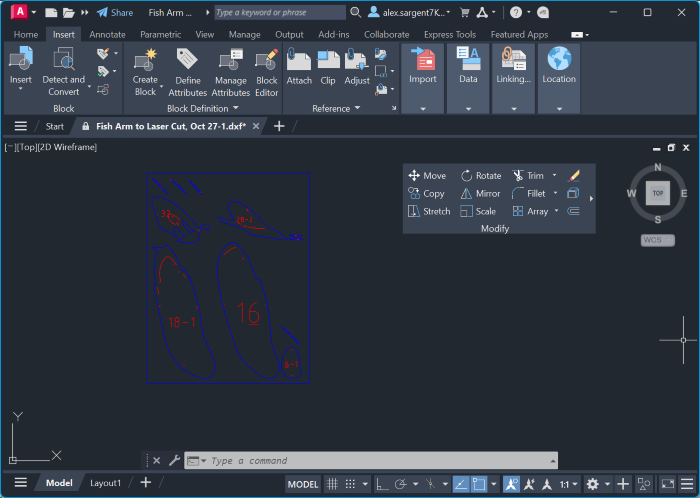Click the MODEL space button in status bar
Image resolution: width=700 pixels, height=498 pixels.
pyautogui.click(x=303, y=484)
